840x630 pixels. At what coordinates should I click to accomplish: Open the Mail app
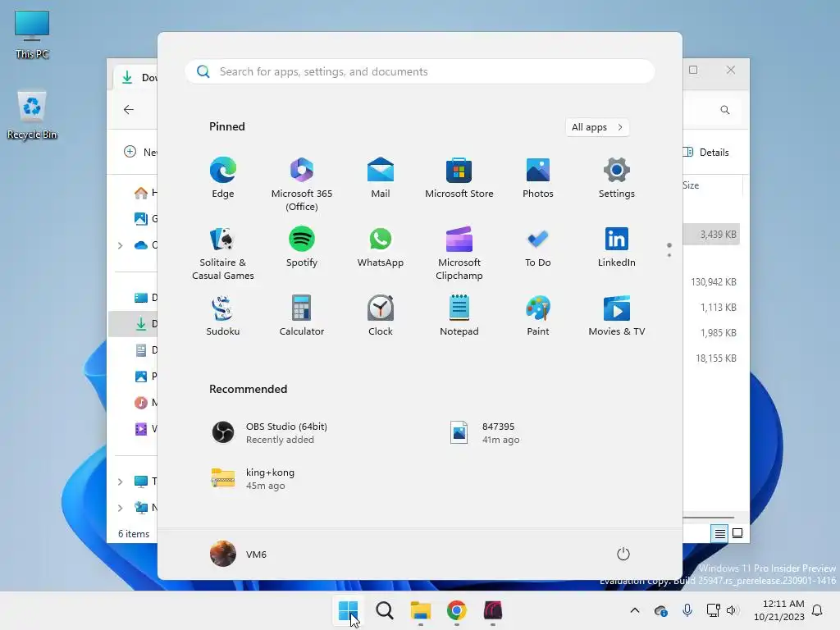[x=381, y=178]
